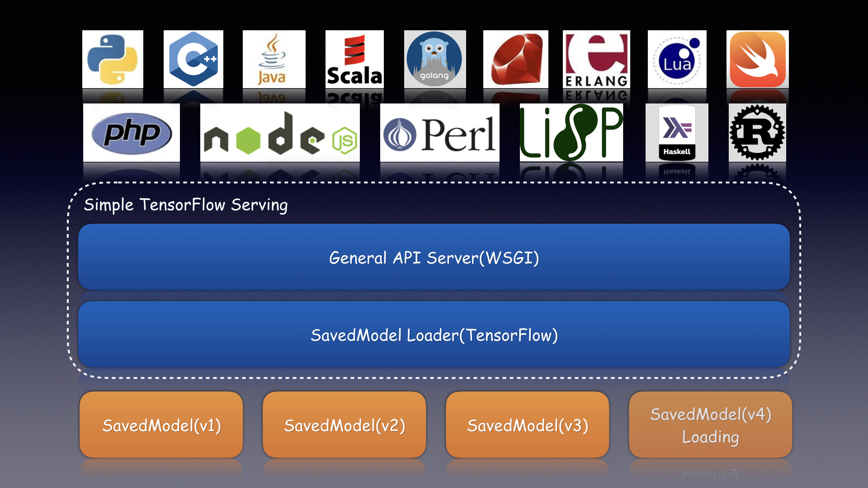Select the Node.js logo
The height and width of the screenshot is (488, 868).
280,133
